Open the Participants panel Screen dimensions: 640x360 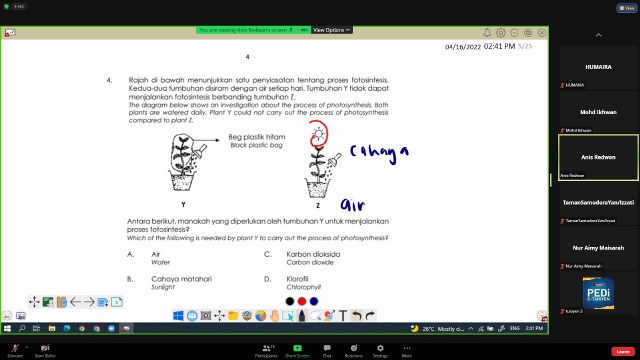pos(267,351)
